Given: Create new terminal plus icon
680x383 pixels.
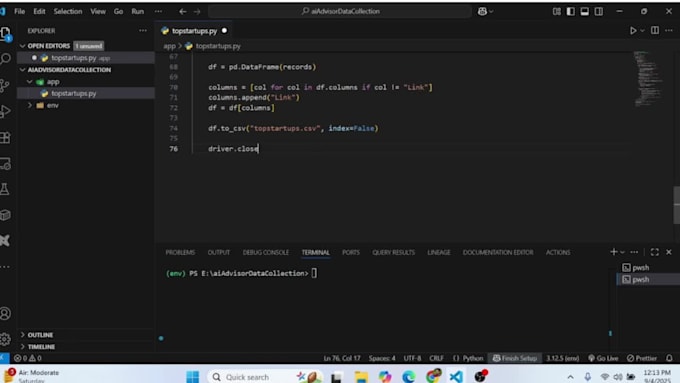Looking at the screenshot, I should [613, 252].
